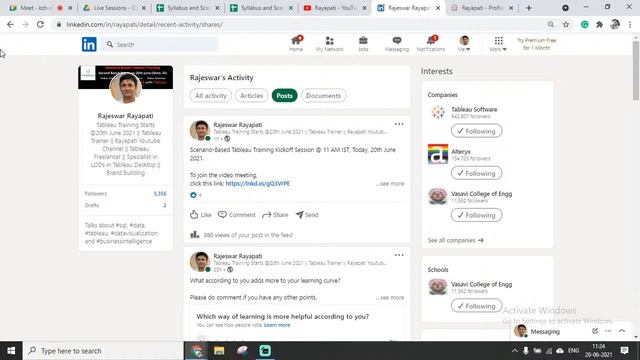
Task: Open LinkedIn home via logo
Action: tap(89, 44)
